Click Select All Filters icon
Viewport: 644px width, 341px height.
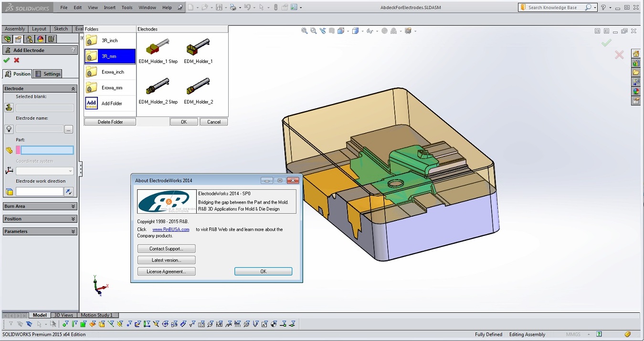29,324
